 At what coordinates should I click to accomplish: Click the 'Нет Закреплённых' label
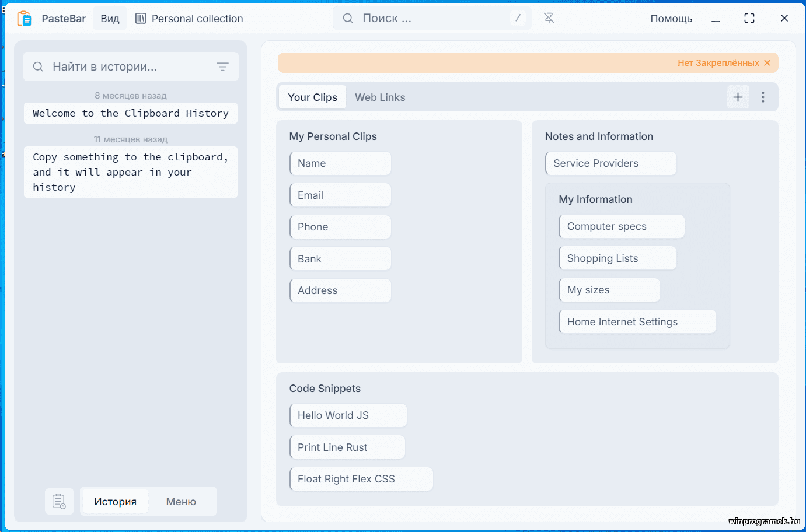click(718, 63)
